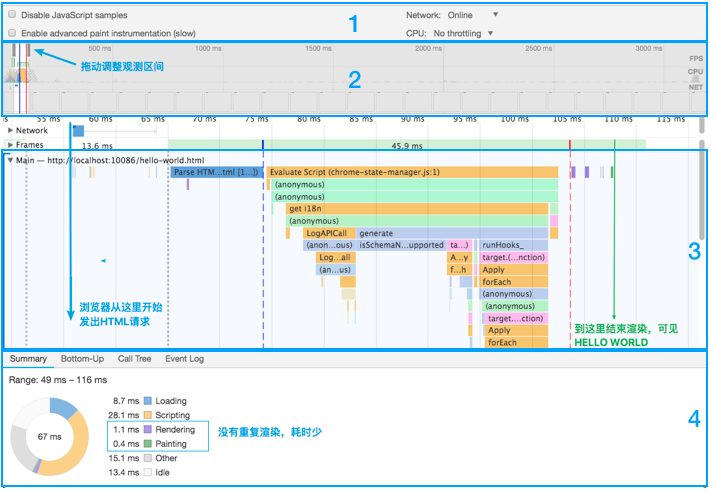Click the 15.1 ms Other value
Image resolution: width=711 pixels, height=493 pixels.
(x=124, y=458)
